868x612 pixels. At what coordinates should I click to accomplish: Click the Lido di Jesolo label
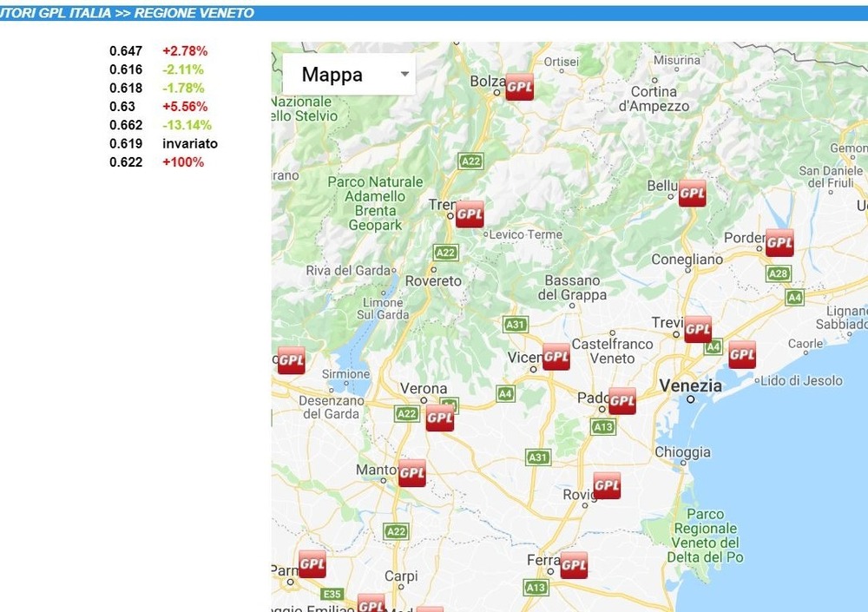801,380
